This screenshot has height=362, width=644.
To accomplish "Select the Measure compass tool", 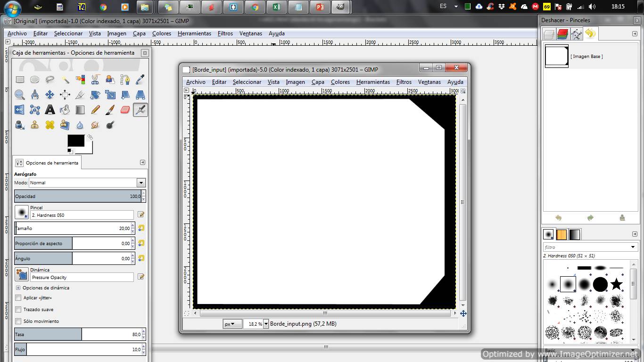I will 35,95.
